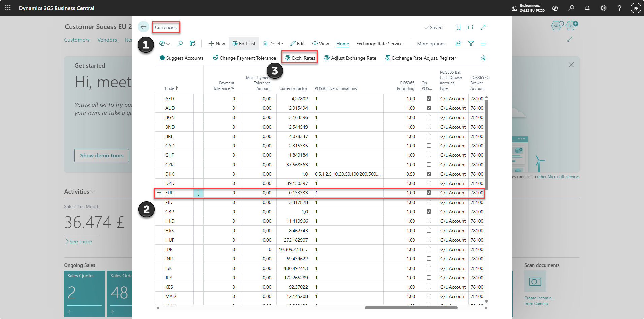Click the vertical scrollbar of list
This screenshot has height=319, width=644.
click(x=486, y=145)
